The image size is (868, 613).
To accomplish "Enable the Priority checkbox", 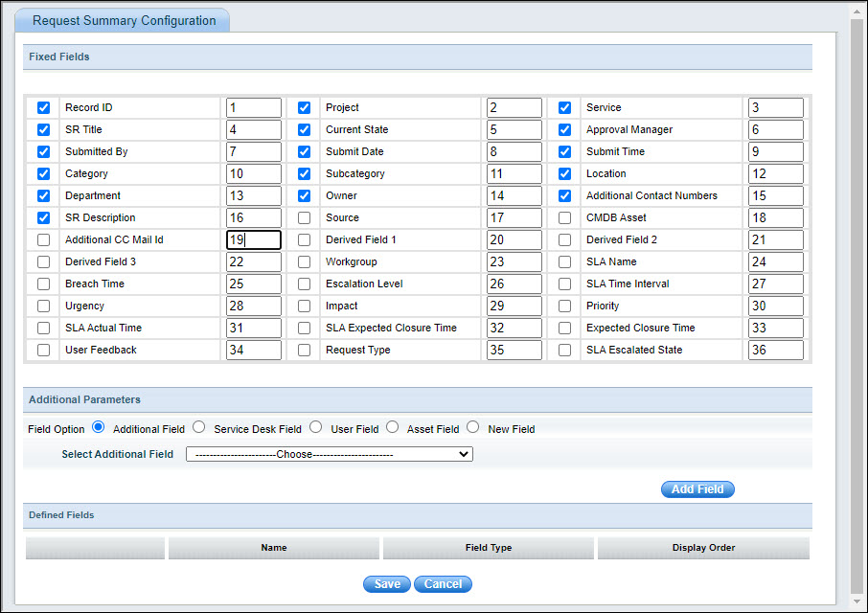I will [564, 306].
